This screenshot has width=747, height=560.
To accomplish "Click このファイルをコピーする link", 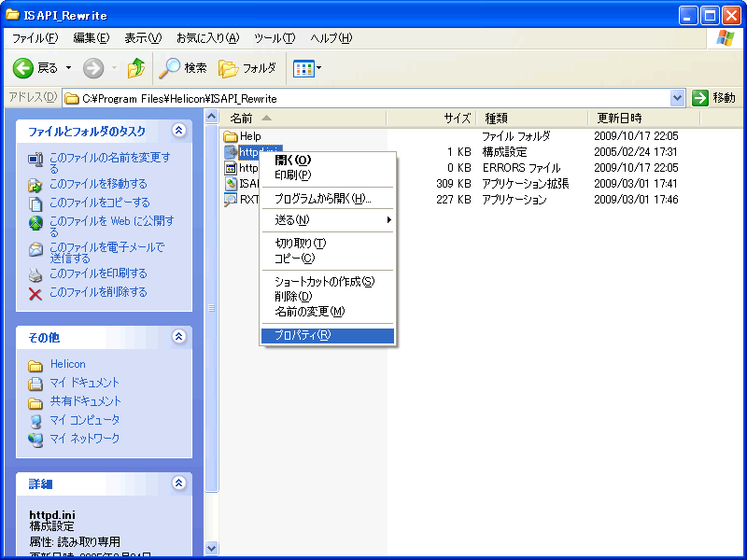I will 100,203.
